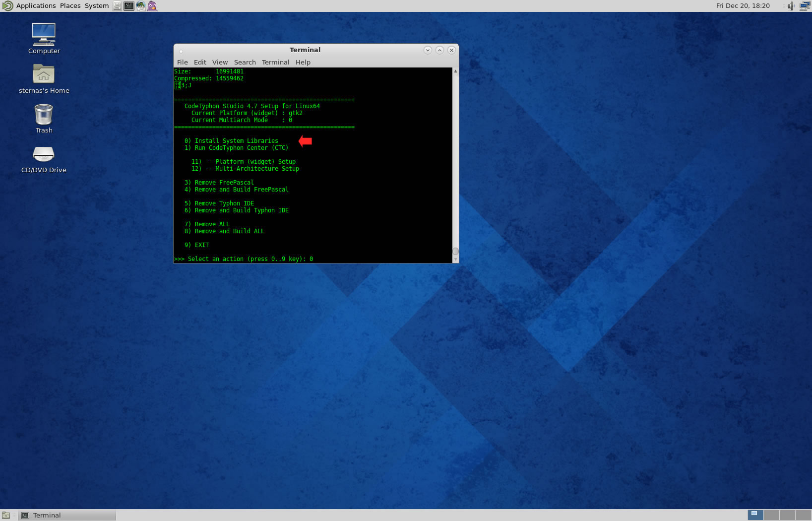
Task: Open the volume control applet
Action: pyautogui.click(x=791, y=6)
